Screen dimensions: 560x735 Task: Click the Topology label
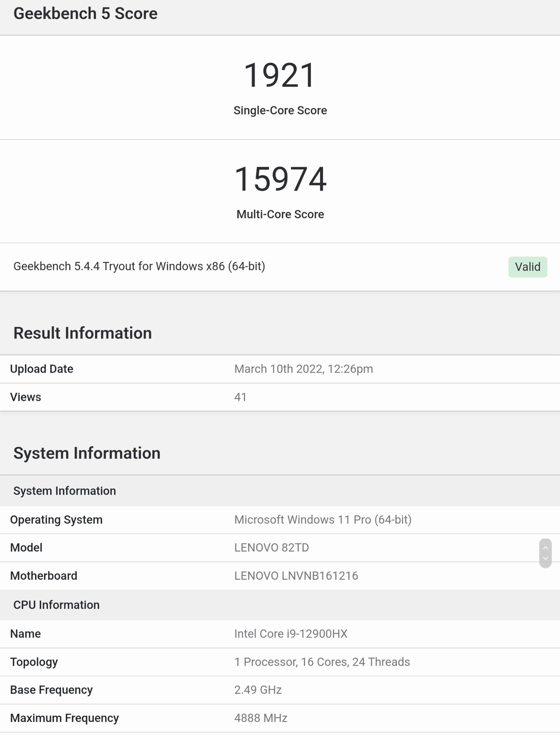(x=34, y=662)
